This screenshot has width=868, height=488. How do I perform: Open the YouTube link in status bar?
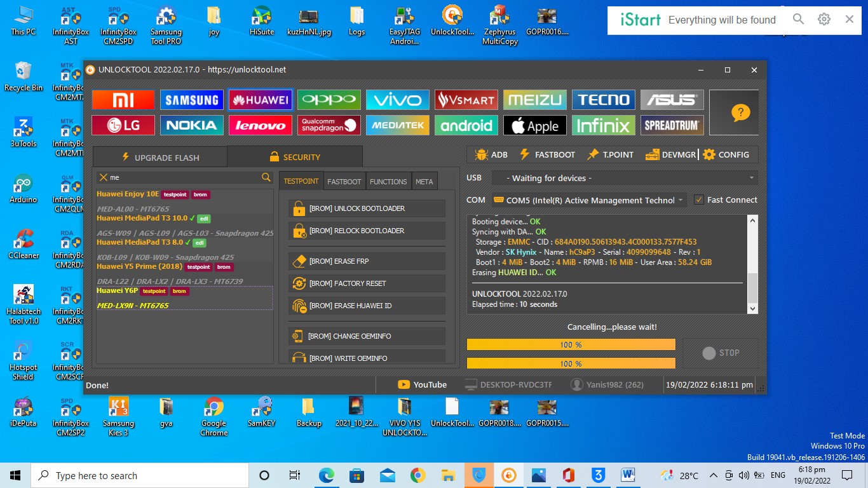pyautogui.click(x=422, y=384)
